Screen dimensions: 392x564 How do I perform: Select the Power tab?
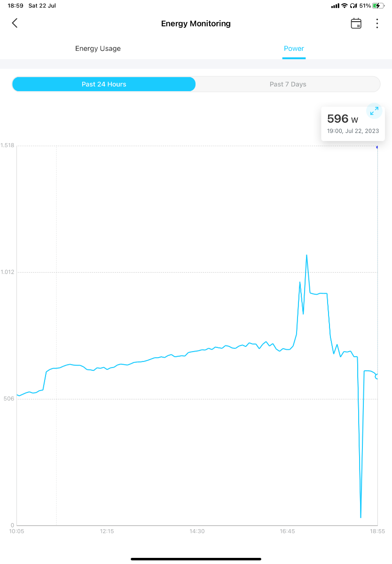294,48
